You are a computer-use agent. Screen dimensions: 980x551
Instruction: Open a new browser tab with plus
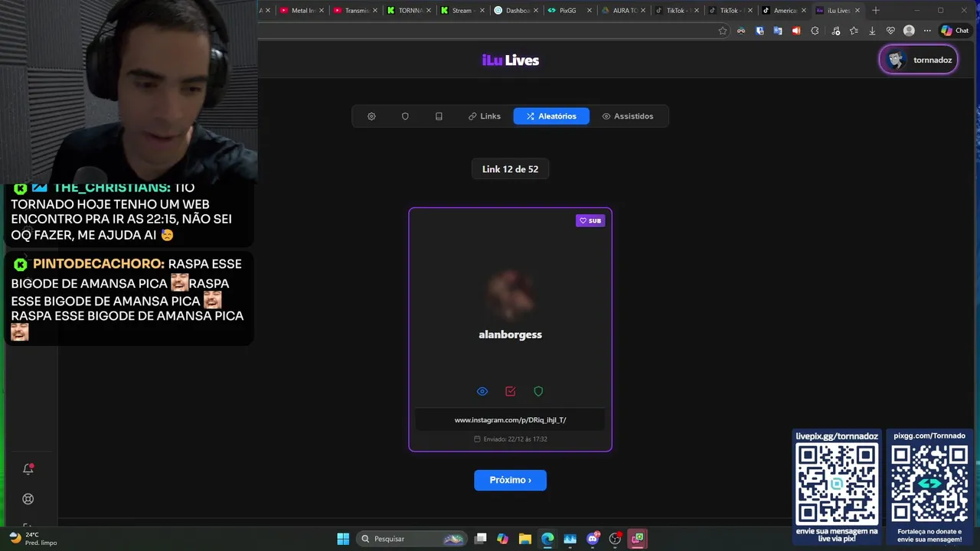876,11
